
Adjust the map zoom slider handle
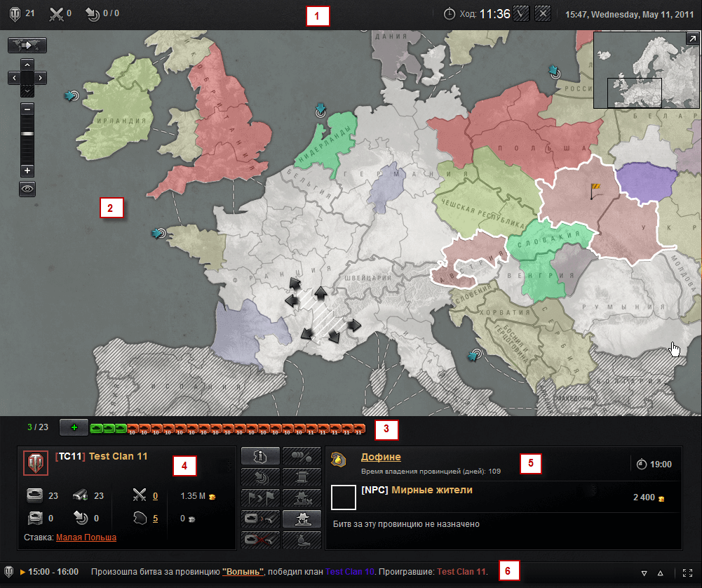point(27,134)
